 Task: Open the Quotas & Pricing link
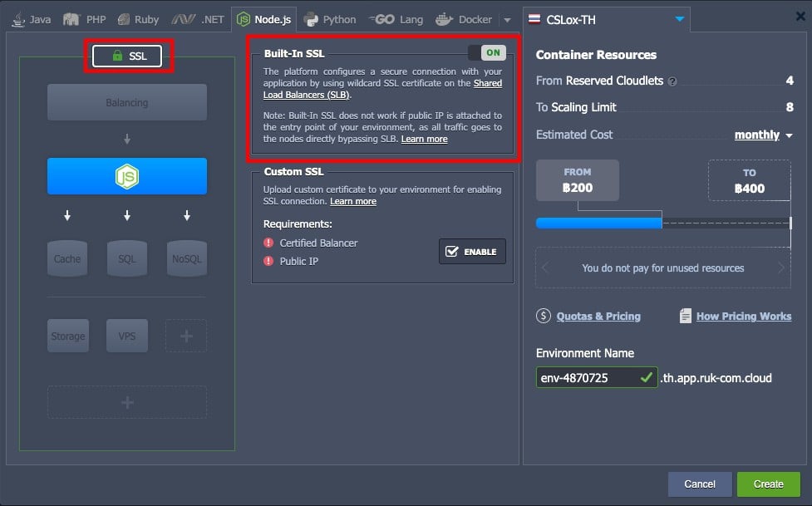click(x=598, y=316)
